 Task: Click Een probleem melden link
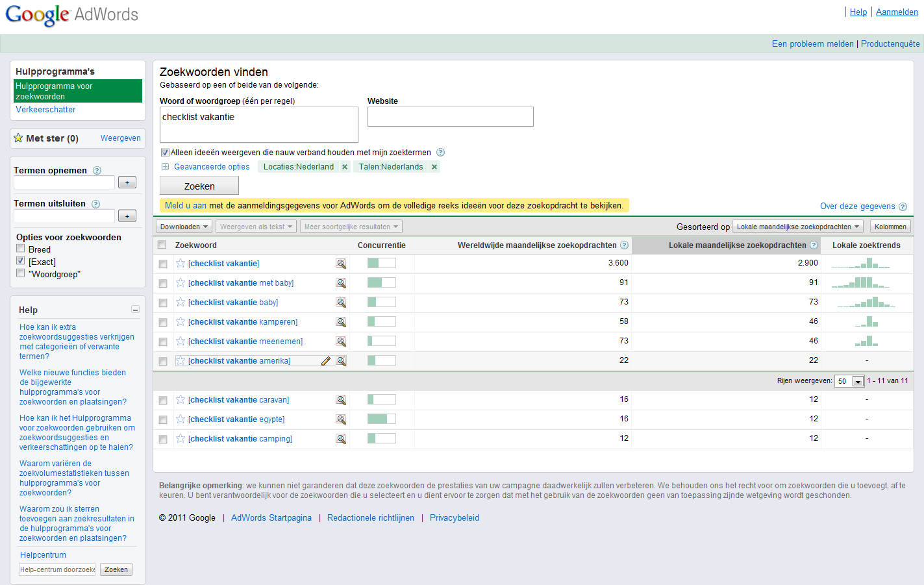(x=813, y=44)
